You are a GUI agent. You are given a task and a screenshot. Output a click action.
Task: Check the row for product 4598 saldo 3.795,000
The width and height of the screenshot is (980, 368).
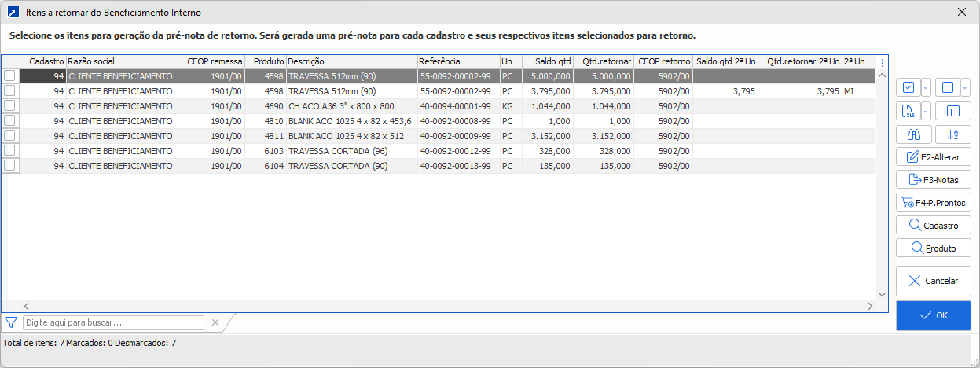click(9, 91)
